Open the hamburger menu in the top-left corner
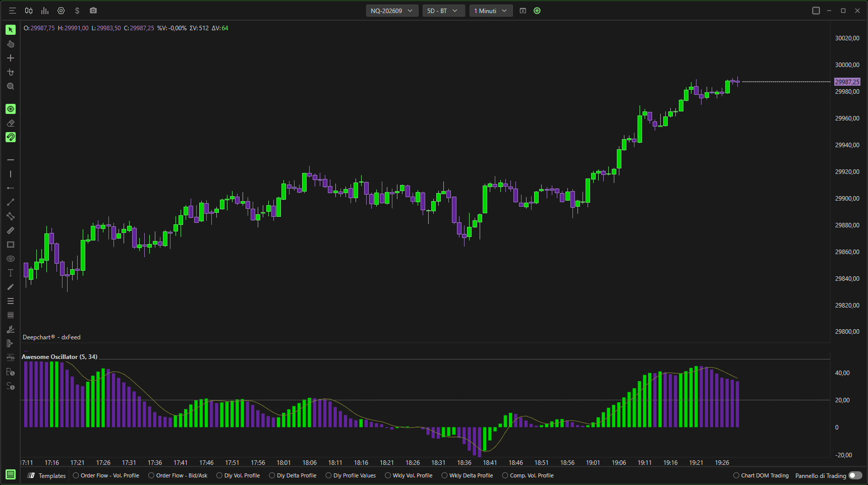The width and height of the screenshot is (868, 485). 13,11
